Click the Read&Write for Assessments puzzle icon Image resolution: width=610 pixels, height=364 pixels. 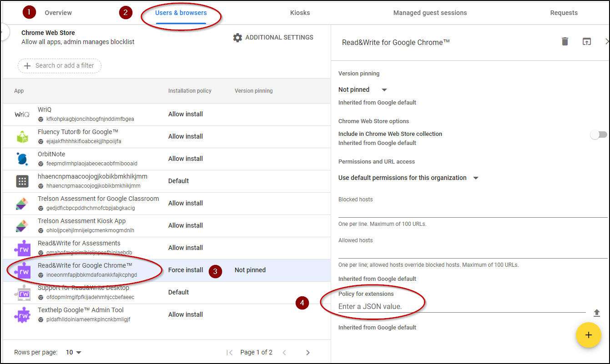click(x=22, y=248)
